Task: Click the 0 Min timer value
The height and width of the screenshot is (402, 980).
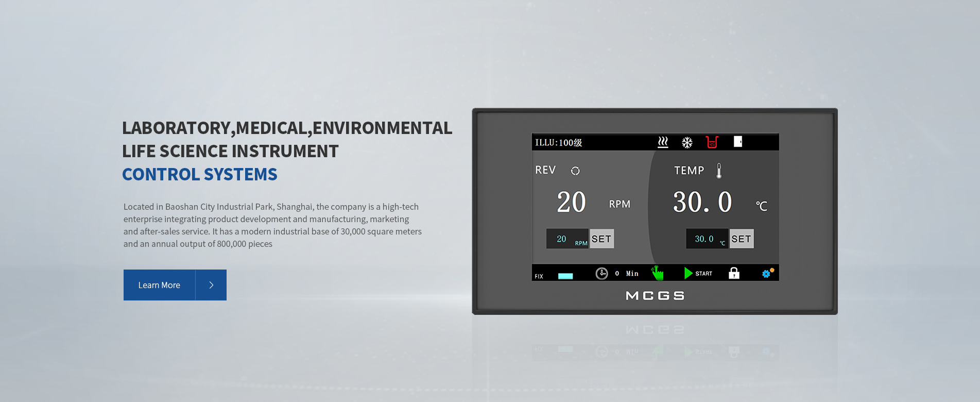Action: pyautogui.click(x=627, y=274)
